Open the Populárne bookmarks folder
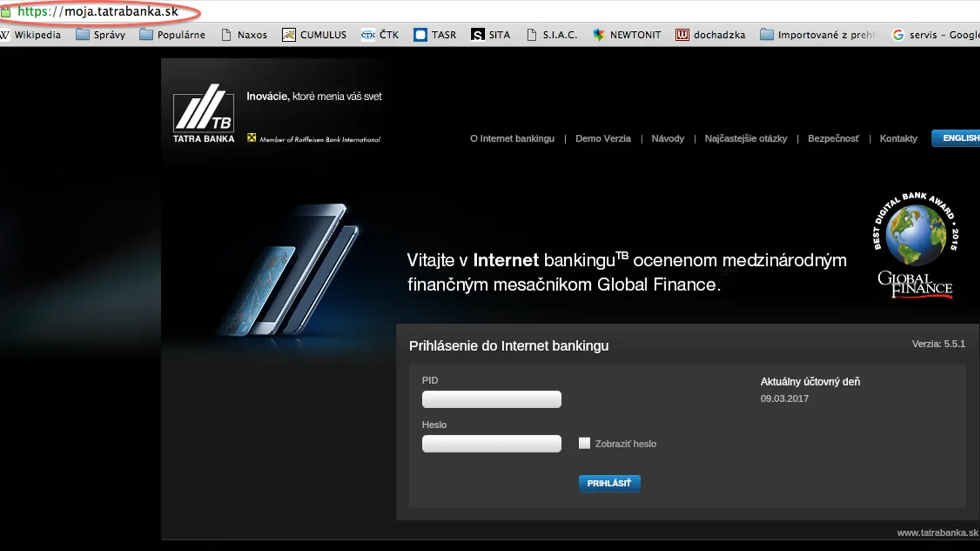 tap(173, 35)
